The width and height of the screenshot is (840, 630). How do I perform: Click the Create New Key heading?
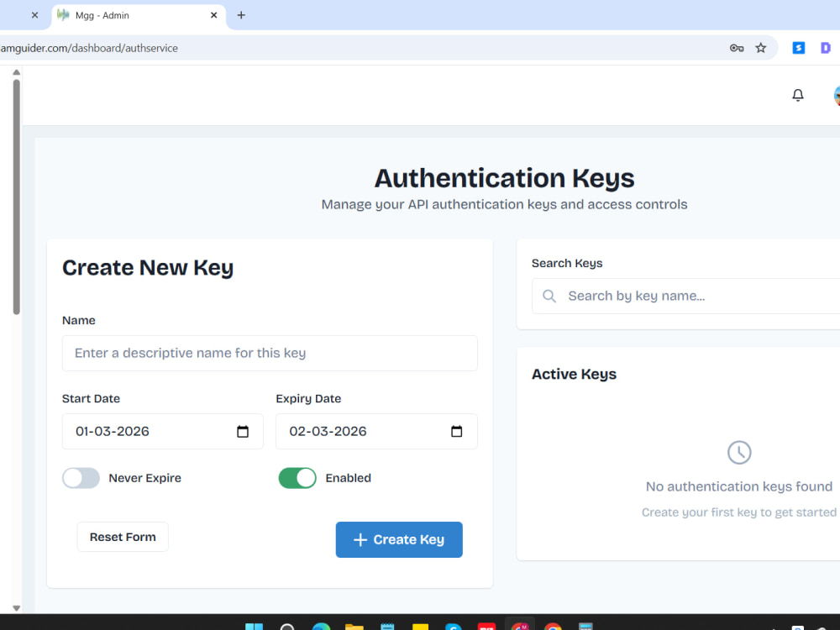(148, 267)
